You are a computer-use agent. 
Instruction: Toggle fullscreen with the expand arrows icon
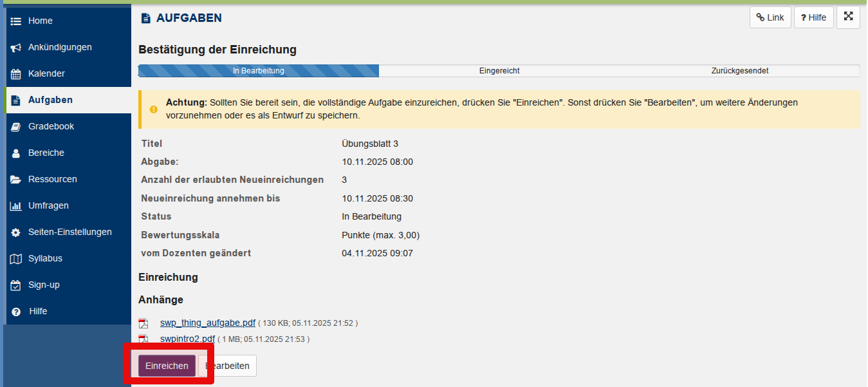(x=848, y=17)
